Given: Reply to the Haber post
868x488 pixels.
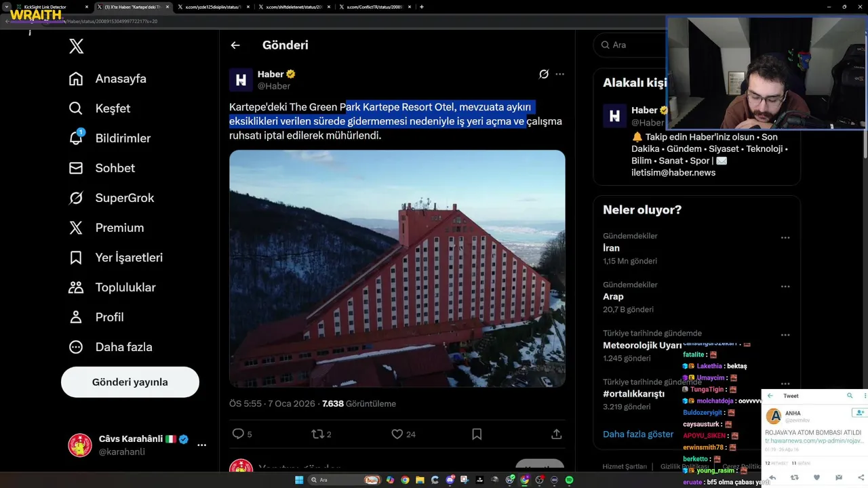Looking at the screenshot, I should click(x=242, y=434).
